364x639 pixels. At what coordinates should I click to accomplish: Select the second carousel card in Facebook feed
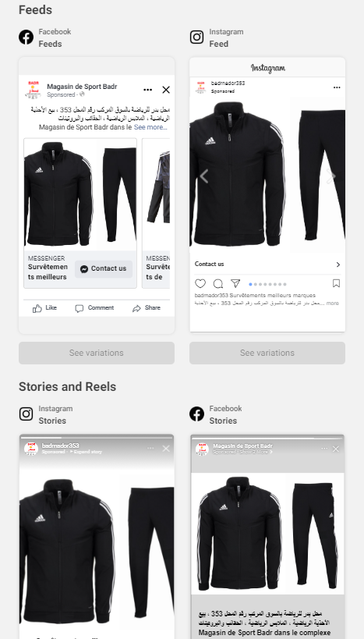point(156,213)
